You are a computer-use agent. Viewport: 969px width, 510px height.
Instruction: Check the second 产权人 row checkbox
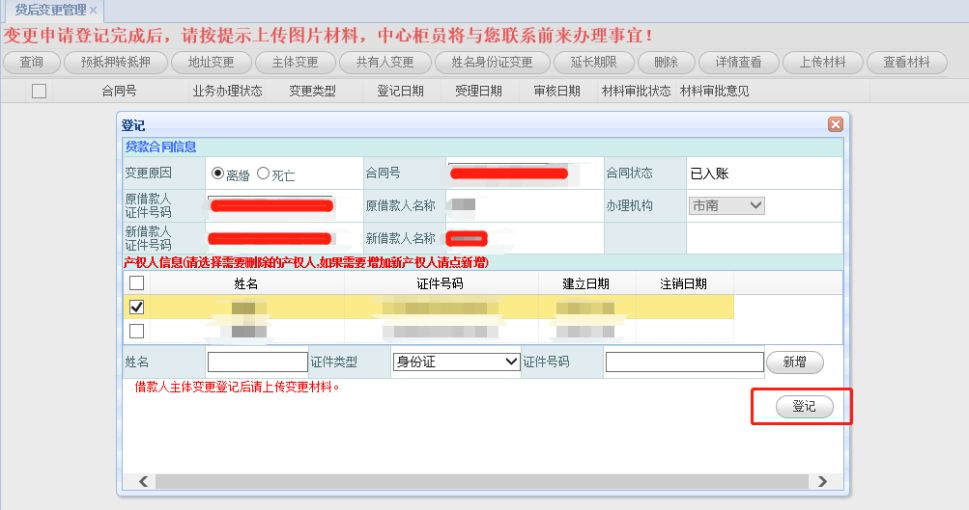click(137, 331)
